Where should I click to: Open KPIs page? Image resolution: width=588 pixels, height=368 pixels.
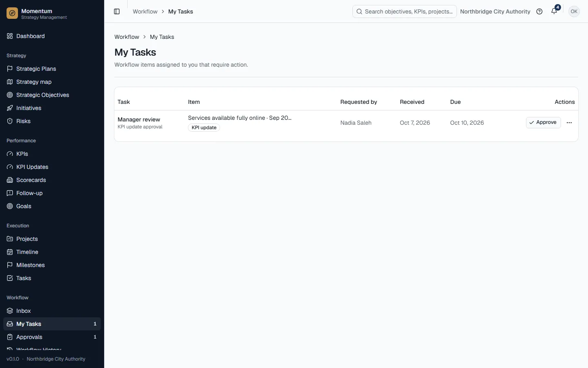pos(52,154)
